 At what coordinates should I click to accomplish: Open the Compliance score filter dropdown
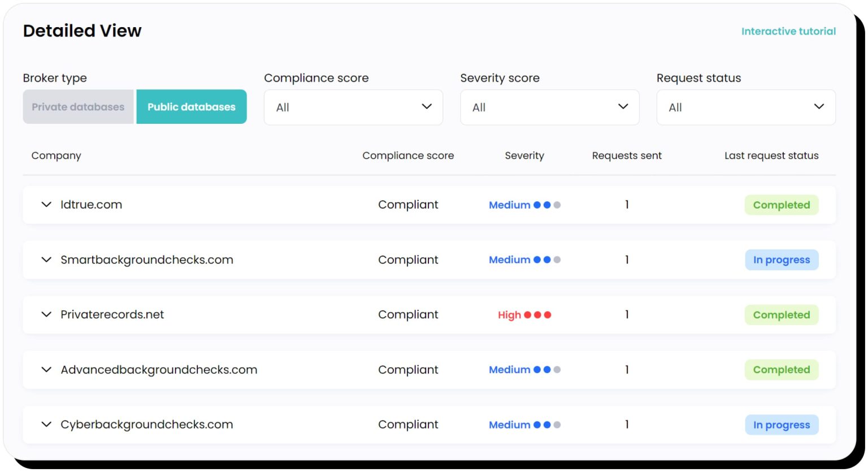(x=353, y=107)
